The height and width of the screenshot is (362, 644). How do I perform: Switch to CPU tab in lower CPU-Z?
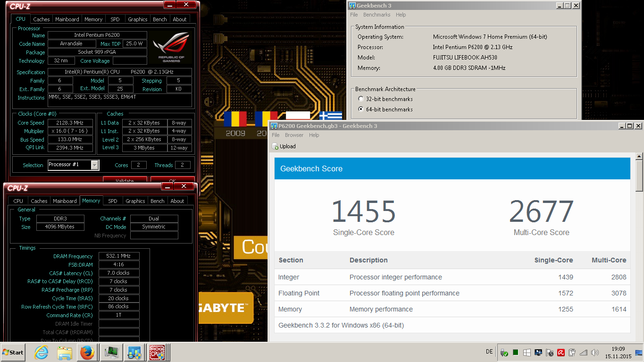coord(18,201)
